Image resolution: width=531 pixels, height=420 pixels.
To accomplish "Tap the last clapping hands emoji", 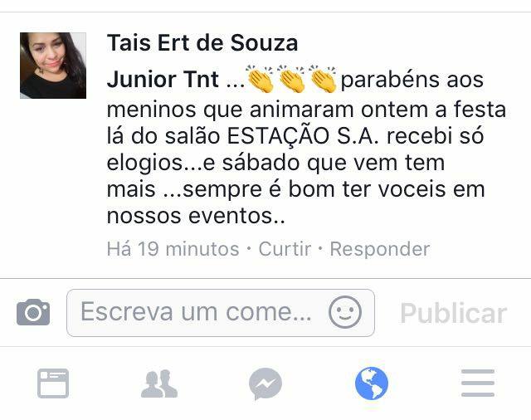I will [324, 79].
